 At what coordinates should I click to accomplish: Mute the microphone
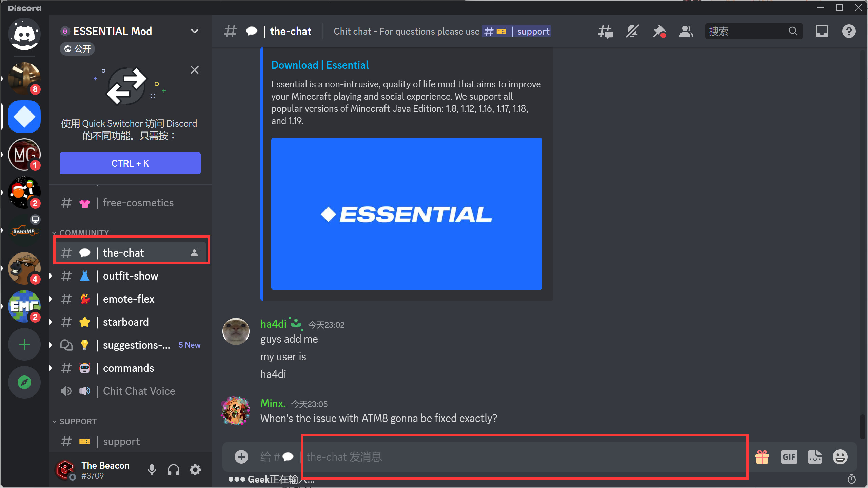152,470
